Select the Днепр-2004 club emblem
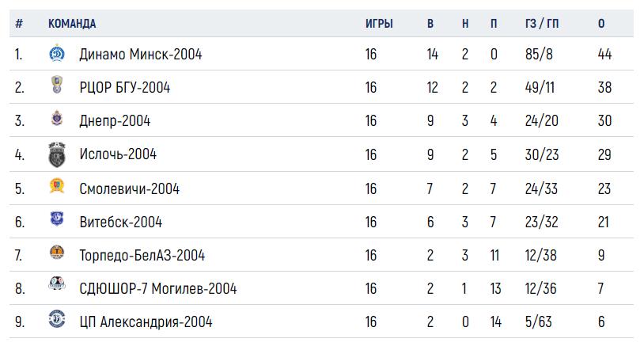This screenshot has width=644, height=350. pyautogui.click(x=57, y=118)
